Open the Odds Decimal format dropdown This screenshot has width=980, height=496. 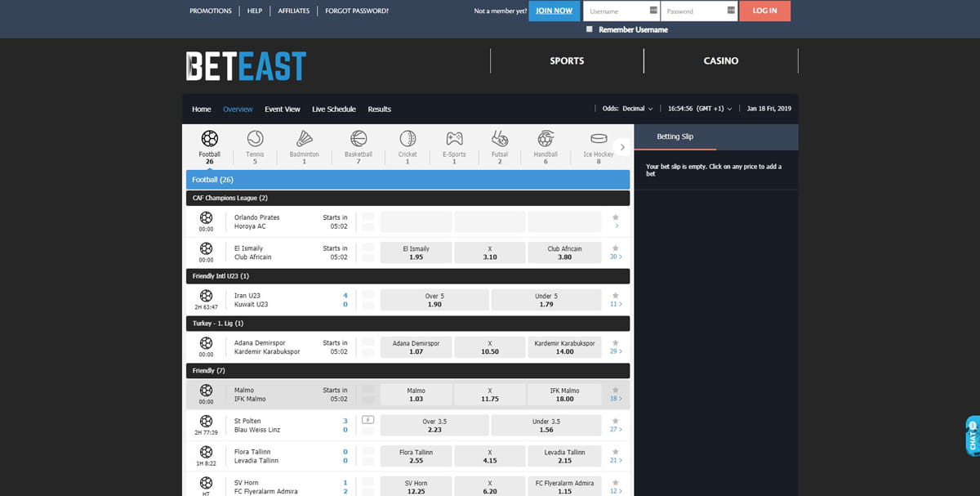click(x=627, y=109)
